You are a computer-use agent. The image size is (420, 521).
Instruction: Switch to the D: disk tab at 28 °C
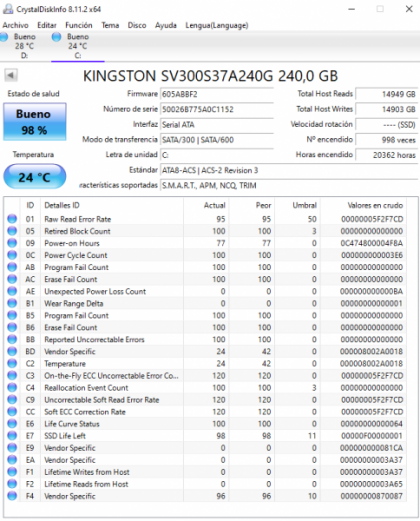click(24, 46)
